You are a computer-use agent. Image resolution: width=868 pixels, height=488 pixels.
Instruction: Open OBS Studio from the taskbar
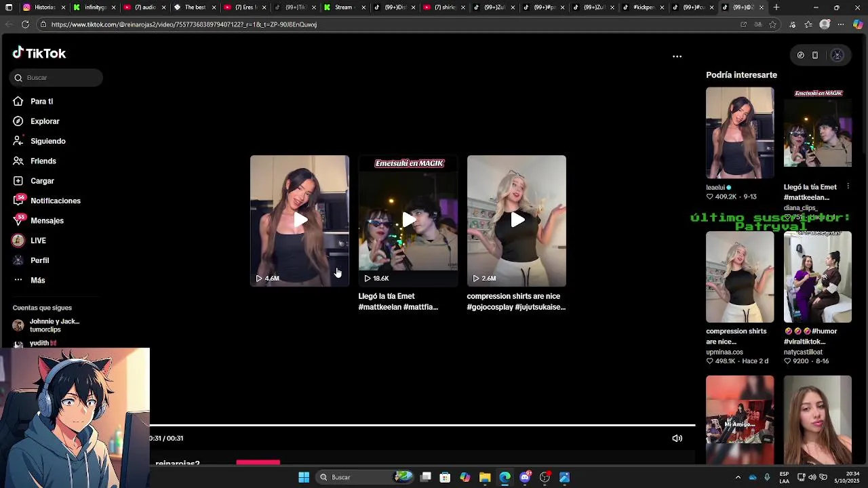(545, 477)
